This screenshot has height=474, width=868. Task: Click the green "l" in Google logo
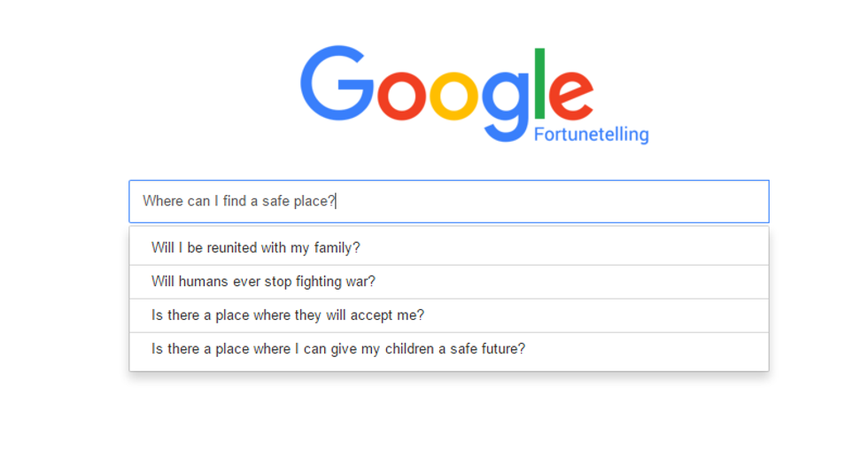pyautogui.click(x=541, y=83)
